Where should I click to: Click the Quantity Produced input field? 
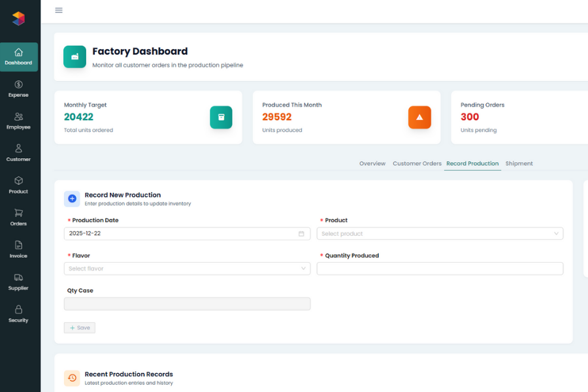439,269
